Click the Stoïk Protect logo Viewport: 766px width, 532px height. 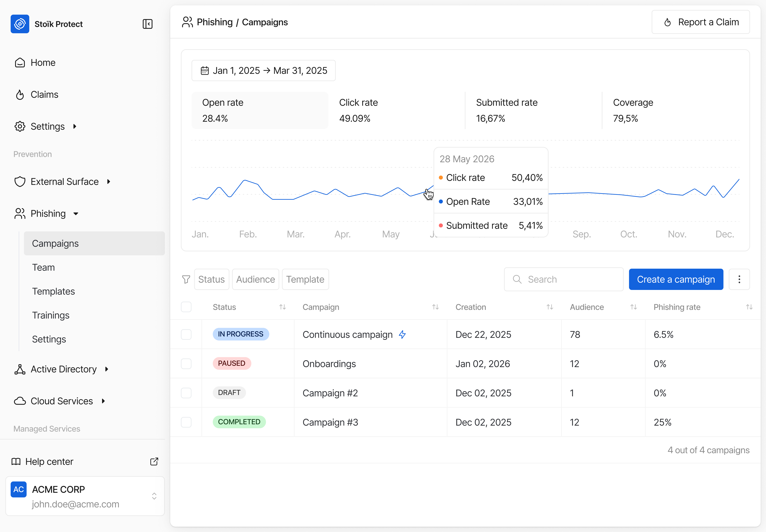coord(20,24)
